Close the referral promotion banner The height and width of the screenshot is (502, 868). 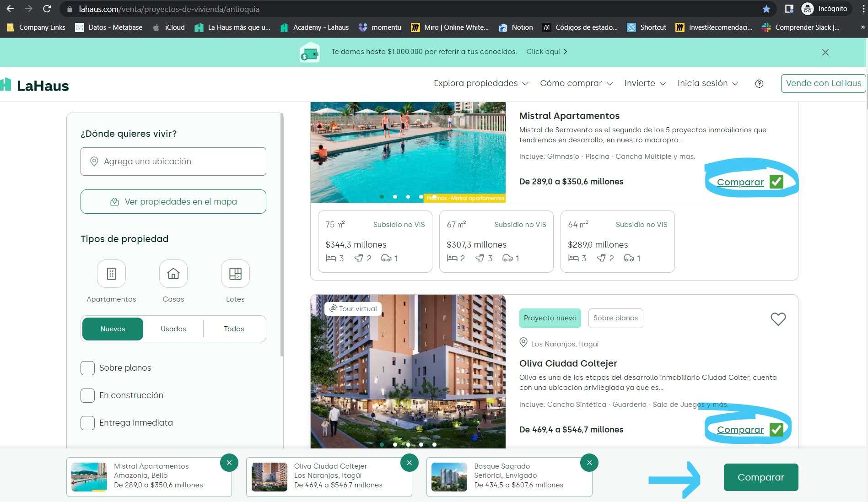[825, 52]
